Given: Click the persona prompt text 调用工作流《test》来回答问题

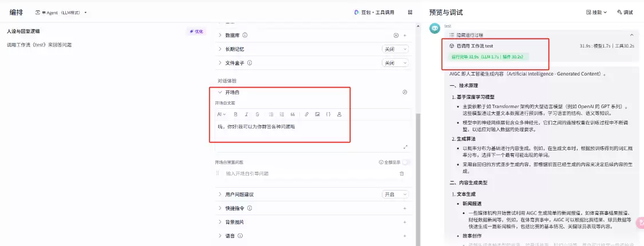Looking at the screenshot, I should click(x=39, y=45).
